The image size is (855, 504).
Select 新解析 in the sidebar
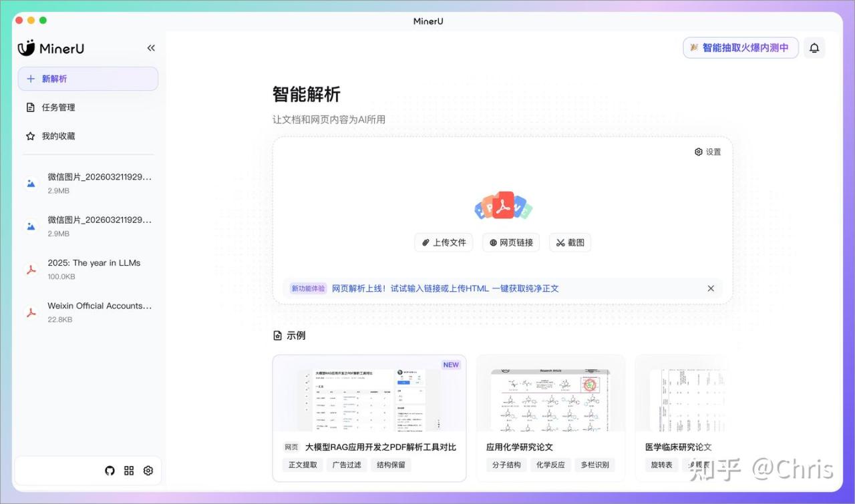pyautogui.click(x=88, y=79)
